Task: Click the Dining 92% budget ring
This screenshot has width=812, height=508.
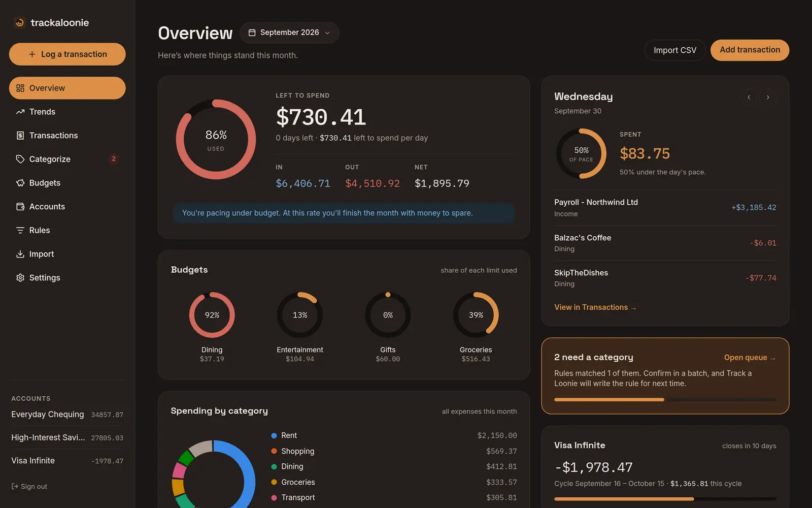Action: (212, 315)
